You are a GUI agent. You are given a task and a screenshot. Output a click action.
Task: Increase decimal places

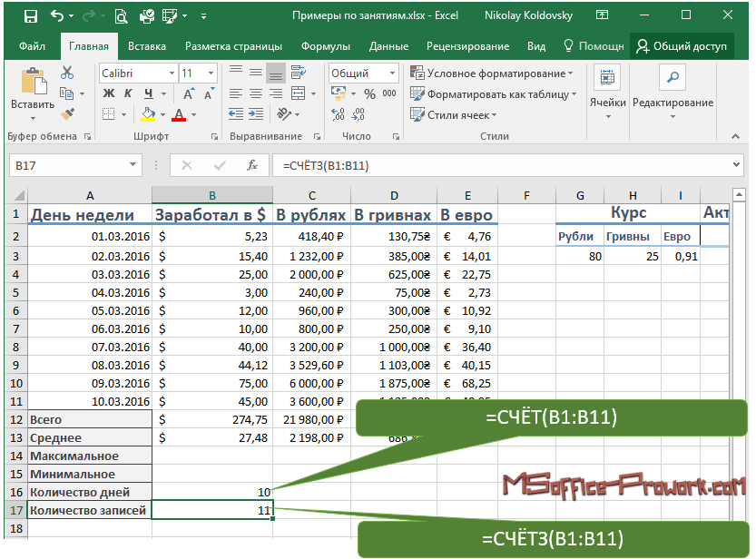click(x=338, y=114)
